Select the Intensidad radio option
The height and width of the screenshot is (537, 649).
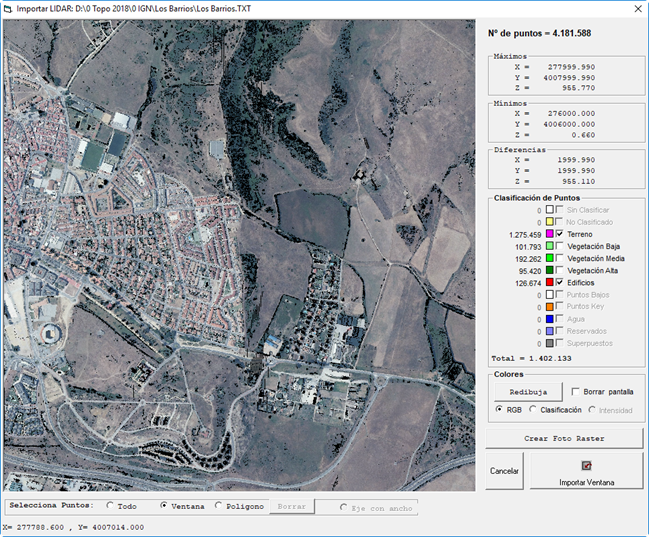(592, 409)
